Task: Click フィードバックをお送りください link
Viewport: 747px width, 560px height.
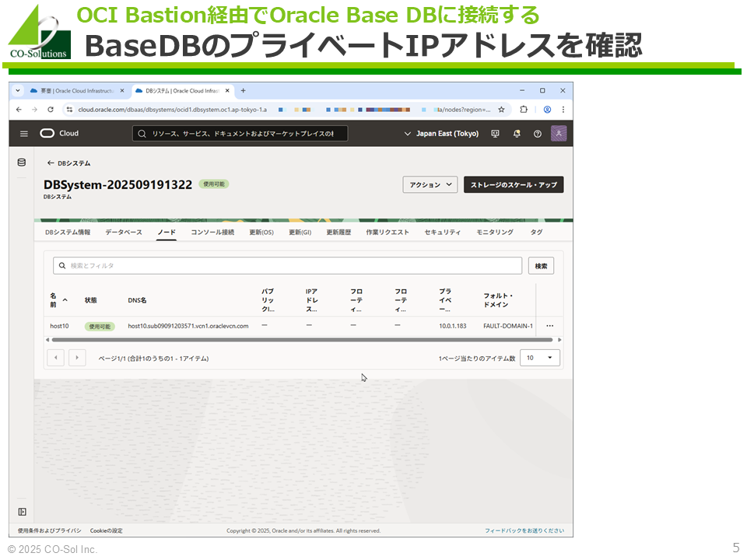Action: tap(524, 530)
